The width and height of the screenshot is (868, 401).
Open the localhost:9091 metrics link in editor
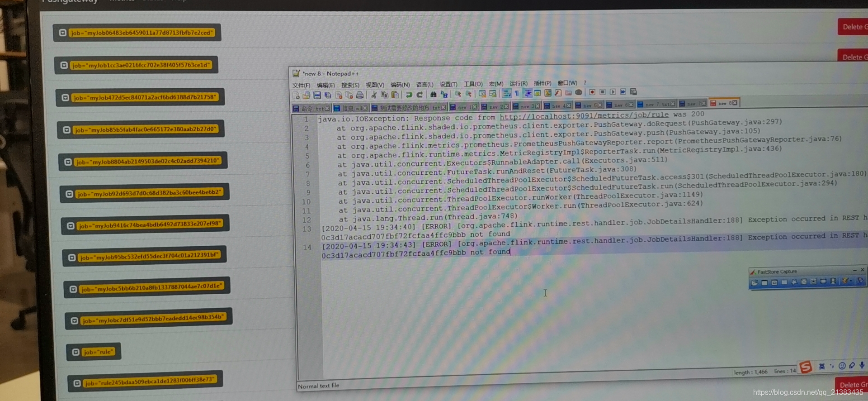(584, 116)
